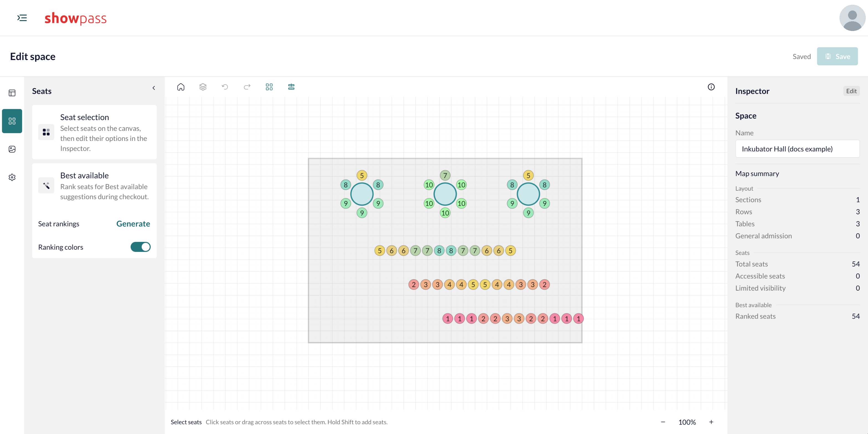Open the user profile avatar

(852, 18)
